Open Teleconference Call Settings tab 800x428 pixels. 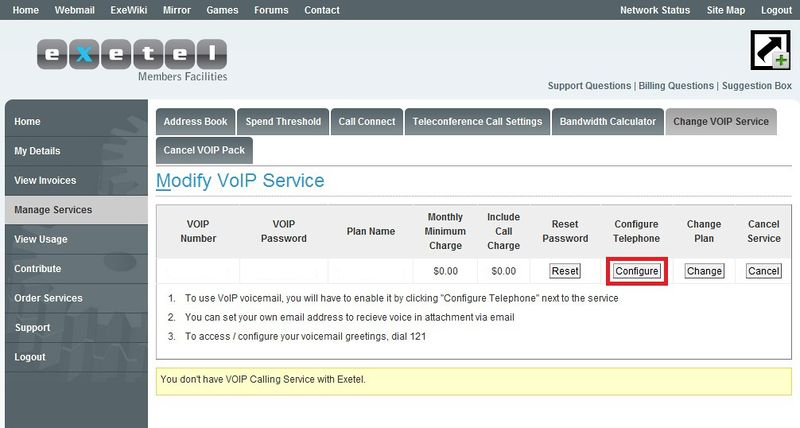tap(478, 122)
